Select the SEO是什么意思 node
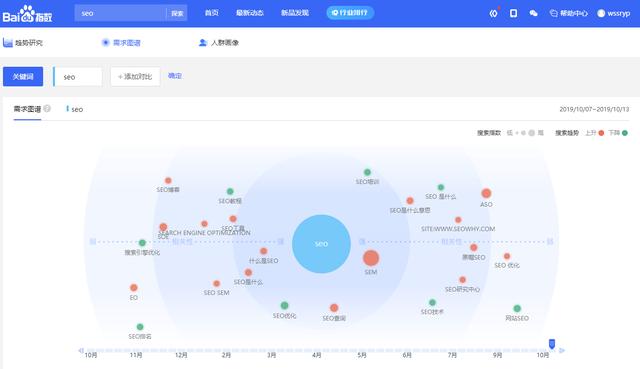 (410, 200)
